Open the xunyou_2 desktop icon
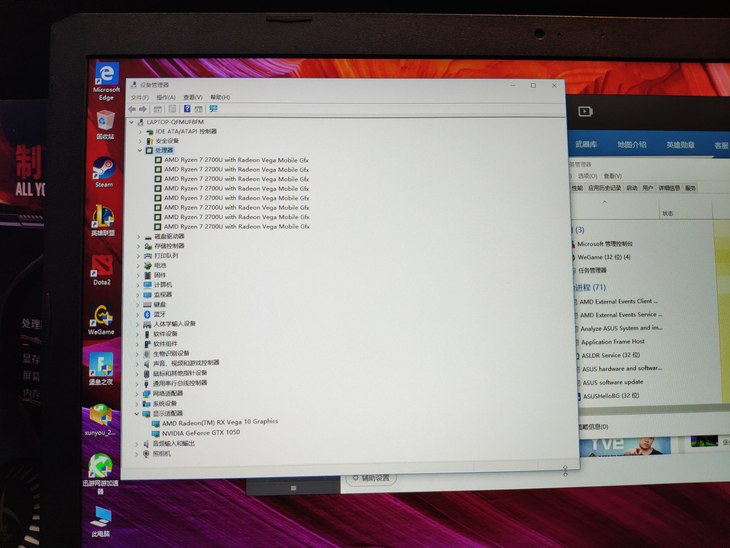 [100, 420]
